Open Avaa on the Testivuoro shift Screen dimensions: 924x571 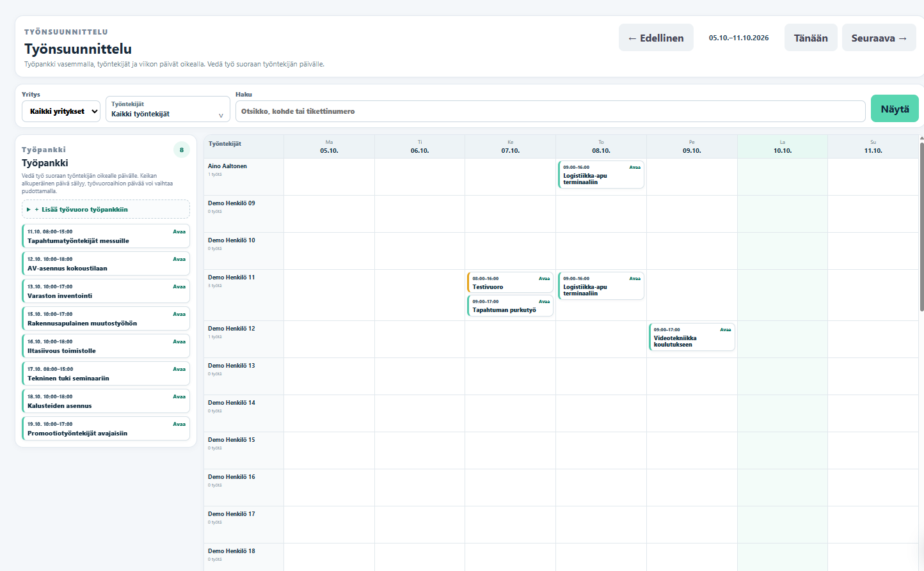pos(544,278)
